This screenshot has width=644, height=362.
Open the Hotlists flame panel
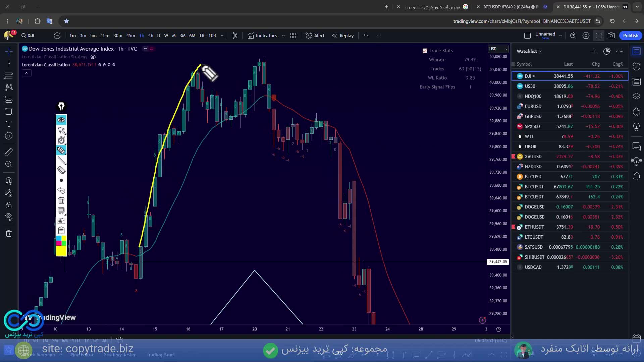pyautogui.click(x=636, y=112)
